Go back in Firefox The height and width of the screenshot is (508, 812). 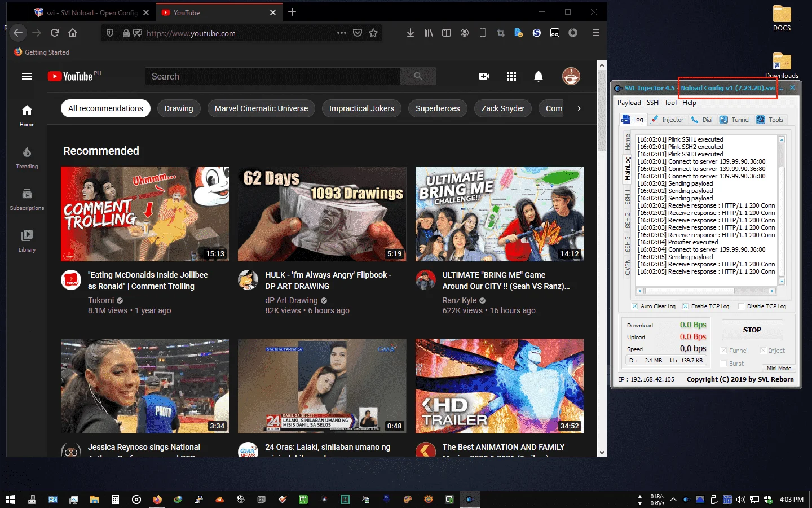coord(18,33)
